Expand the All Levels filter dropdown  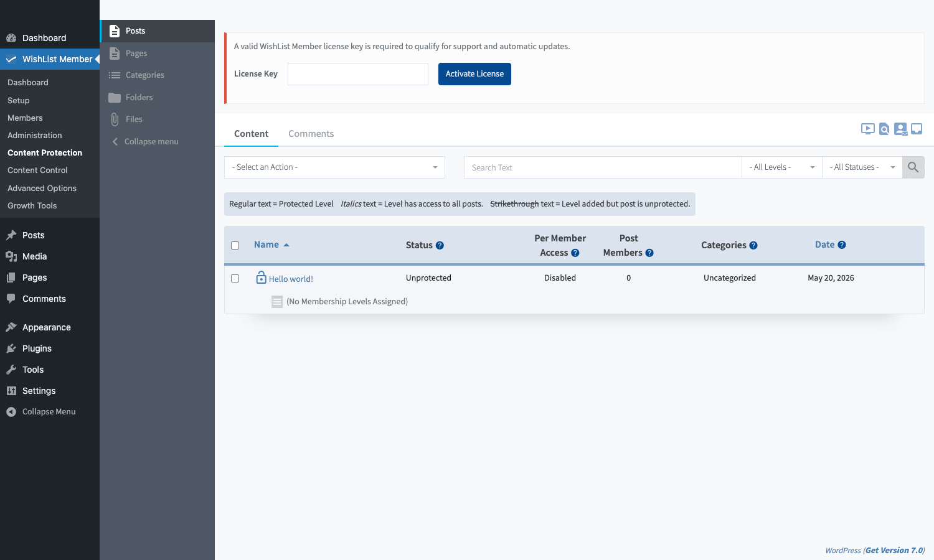782,167
